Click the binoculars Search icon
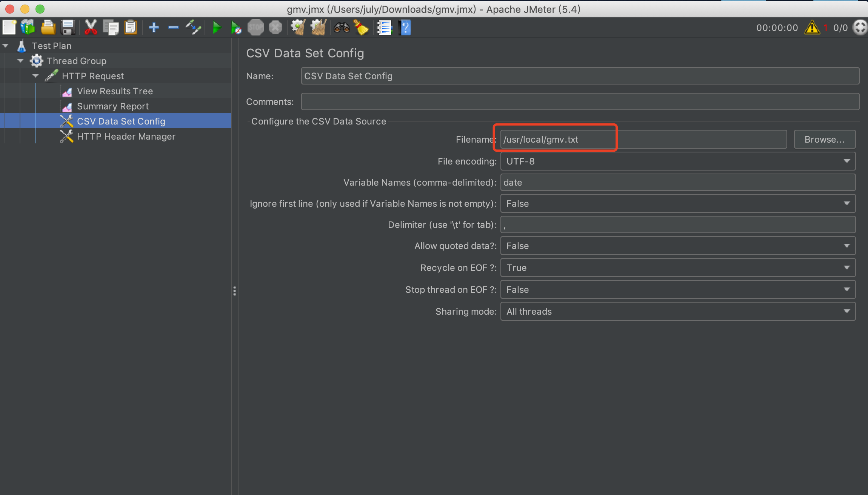The height and width of the screenshot is (495, 868). [x=342, y=28]
